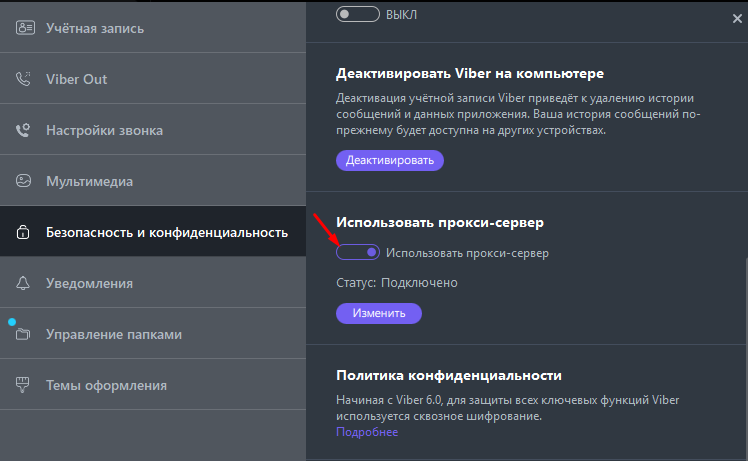Click Изменить proxy settings button
748x461 pixels.
(379, 313)
